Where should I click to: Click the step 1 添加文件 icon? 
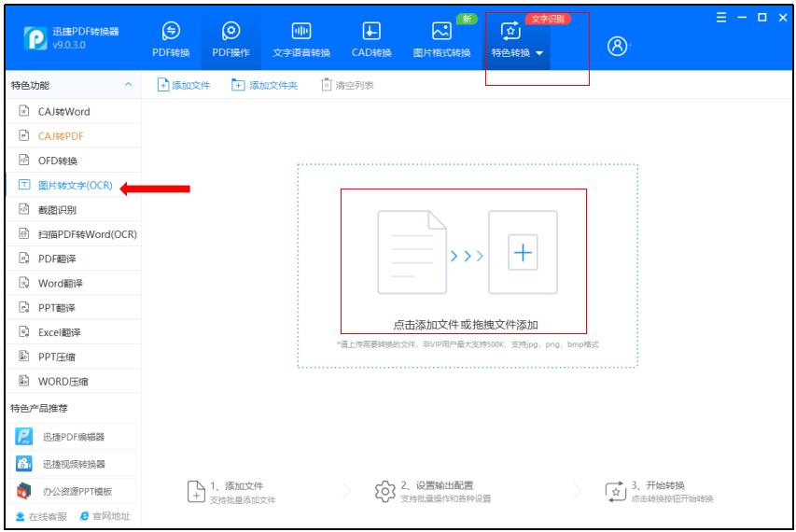[x=196, y=492]
